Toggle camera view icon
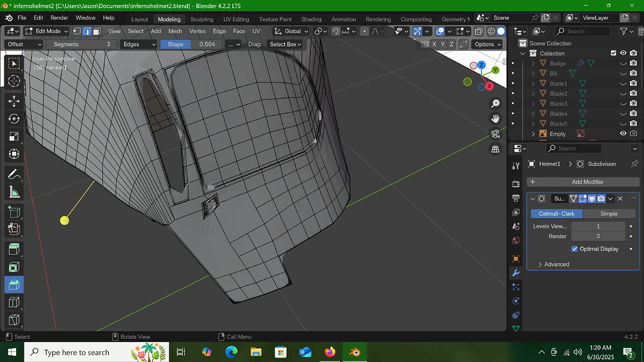 pos(495,134)
